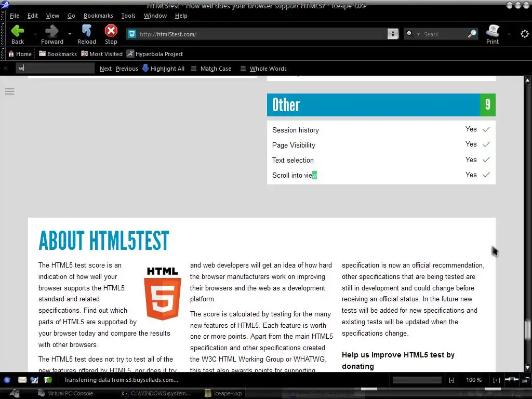This screenshot has height=399, width=532.
Task: Stop loading the page
Action: pyautogui.click(x=111, y=34)
